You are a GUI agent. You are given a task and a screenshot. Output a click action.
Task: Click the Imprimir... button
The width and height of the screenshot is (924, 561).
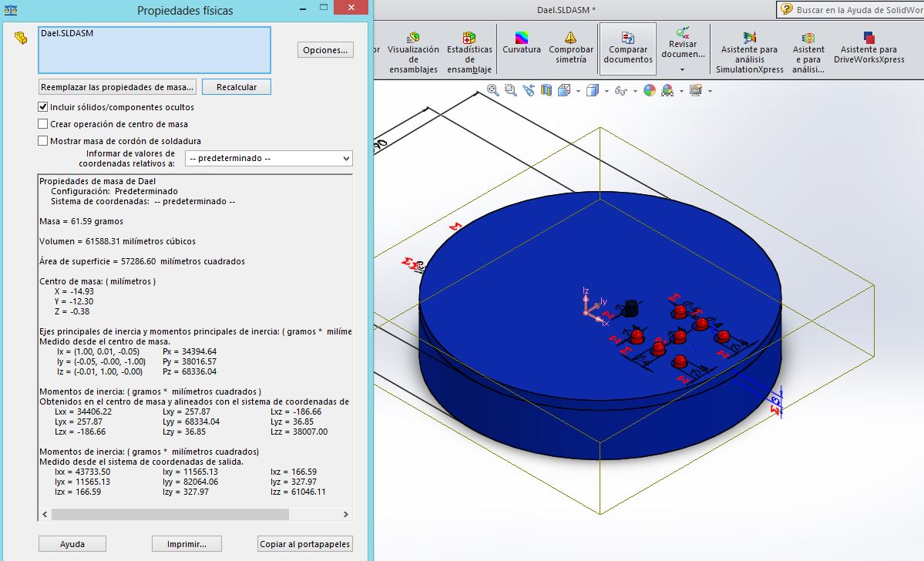point(186,544)
